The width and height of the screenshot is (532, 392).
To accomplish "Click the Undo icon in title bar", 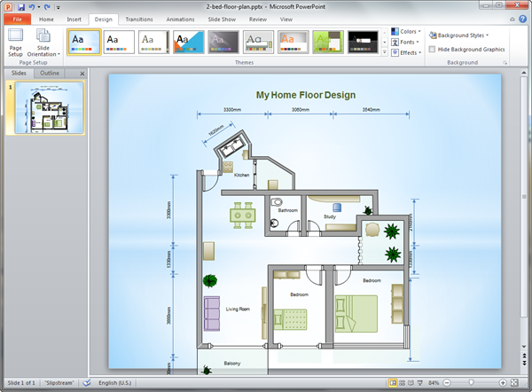I will click(33, 5).
